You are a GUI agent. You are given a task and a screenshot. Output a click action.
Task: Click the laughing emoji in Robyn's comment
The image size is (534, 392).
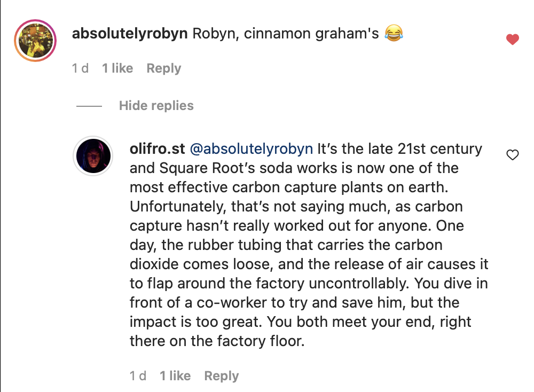(x=394, y=34)
